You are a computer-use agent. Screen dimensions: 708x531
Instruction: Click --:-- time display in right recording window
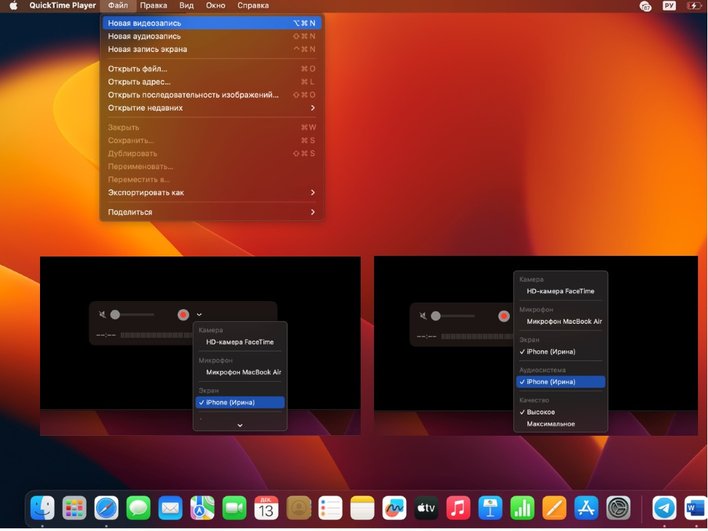tap(427, 336)
